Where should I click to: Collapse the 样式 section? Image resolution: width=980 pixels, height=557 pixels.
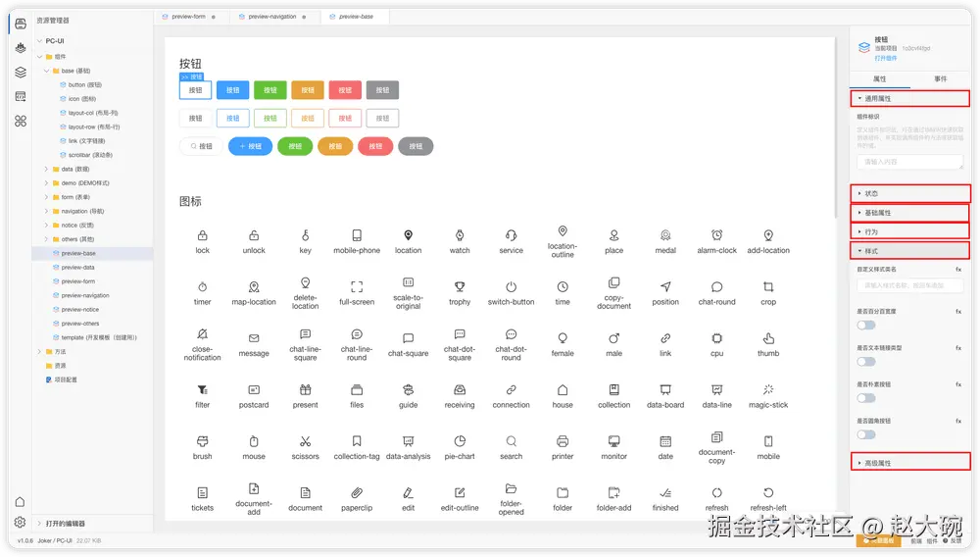pos(910,251)
